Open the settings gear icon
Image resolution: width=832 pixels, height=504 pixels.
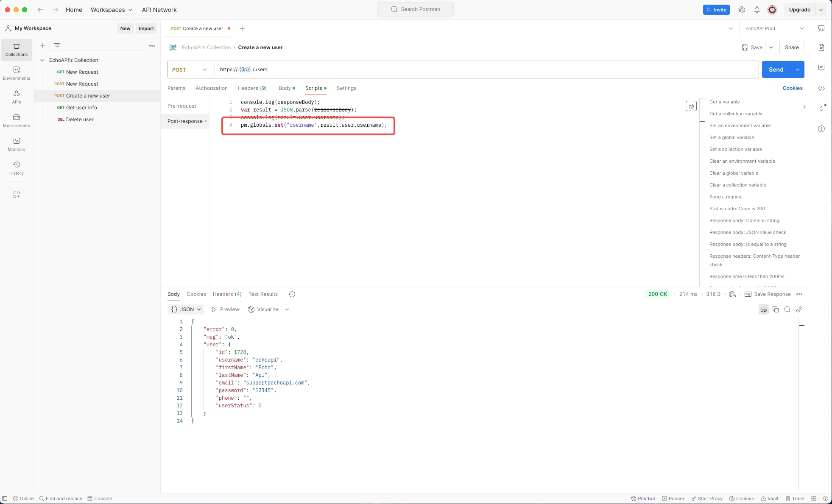pos(742,10)
